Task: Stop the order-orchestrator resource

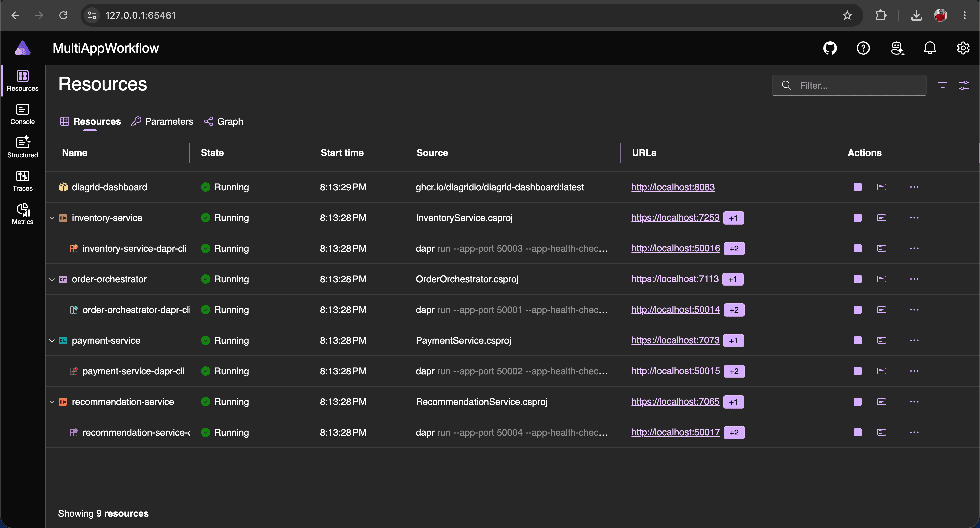Action: pyautogui.click(x=857, y=279)
